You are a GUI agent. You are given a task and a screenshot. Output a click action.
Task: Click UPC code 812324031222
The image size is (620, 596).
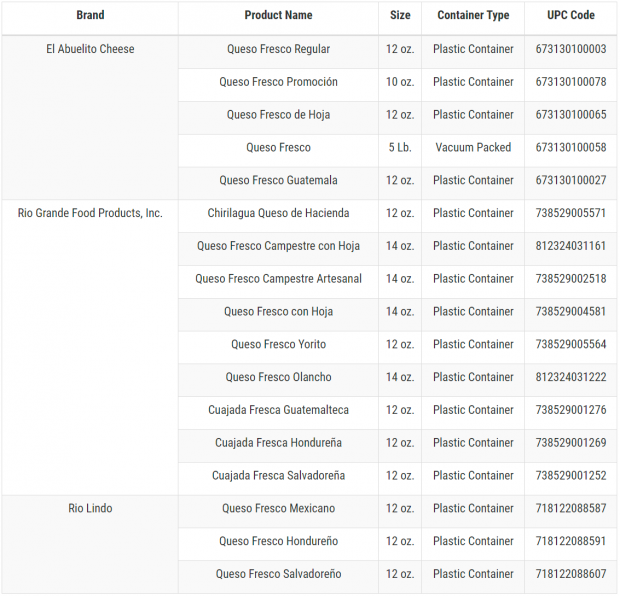(x=571, y=377)
